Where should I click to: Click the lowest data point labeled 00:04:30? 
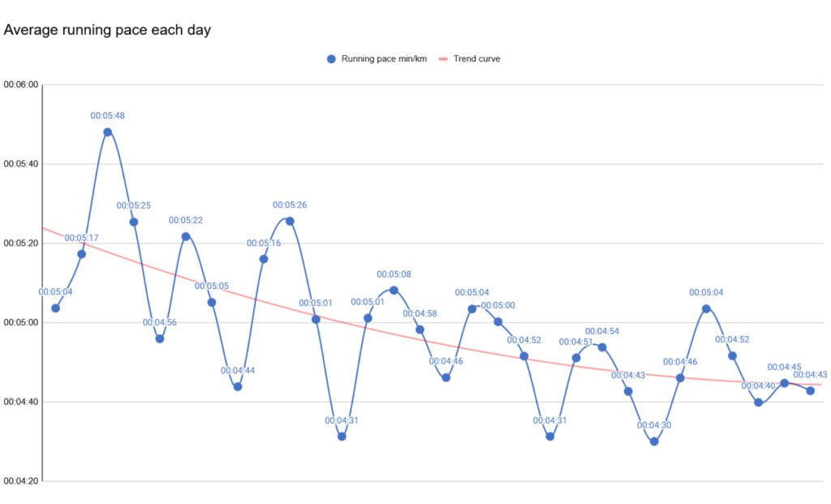pyautogui.click(x=654, y=442)
